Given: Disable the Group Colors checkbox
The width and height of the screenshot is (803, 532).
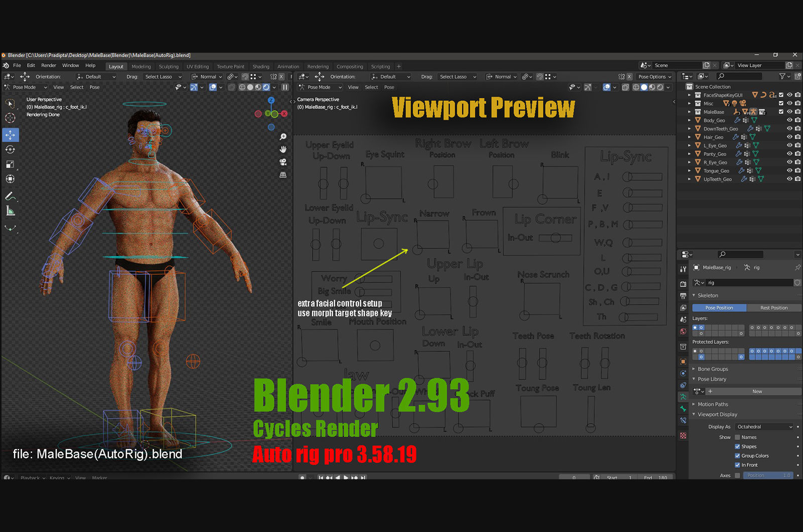Looking at the screenshot, I should [x=737, y=456].
